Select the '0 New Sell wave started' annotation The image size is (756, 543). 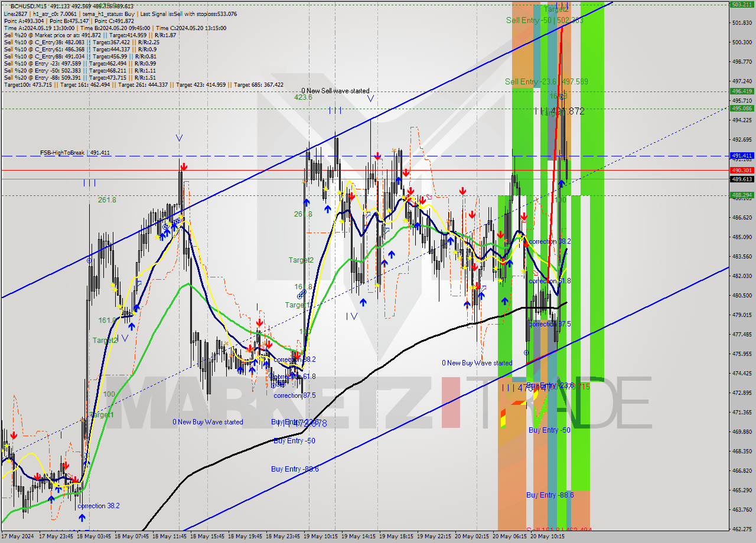pyautogui.click(x=335, y=91)
